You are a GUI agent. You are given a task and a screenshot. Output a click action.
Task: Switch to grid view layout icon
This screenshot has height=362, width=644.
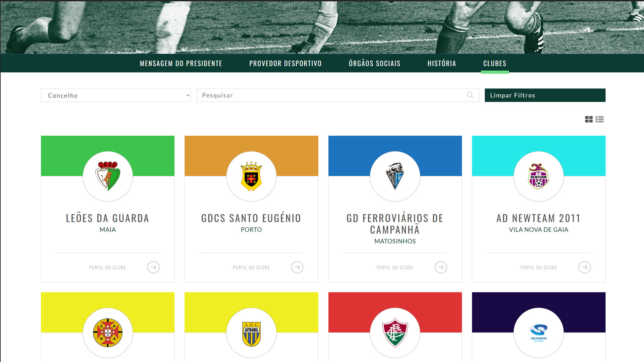click(589, 119)
